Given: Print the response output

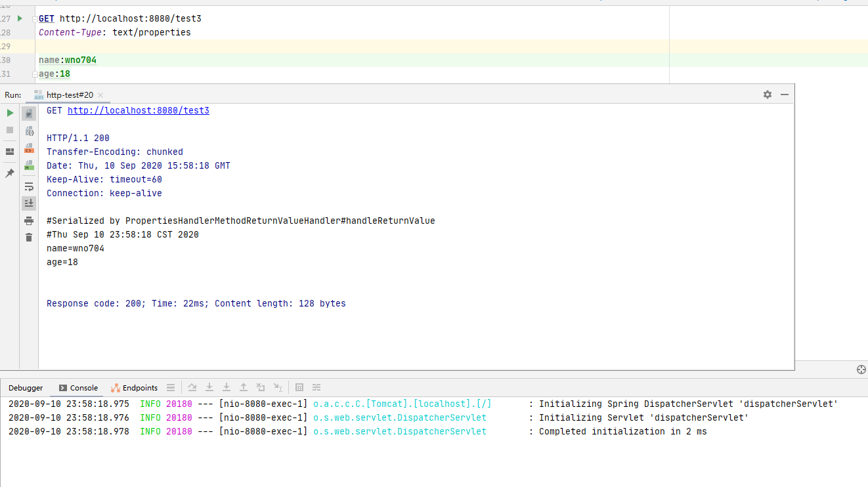Looking at the screenshot, I should click(29, 221).
